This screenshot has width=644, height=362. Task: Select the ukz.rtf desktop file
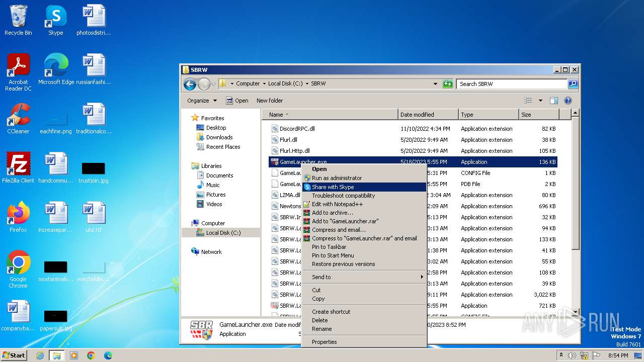tap(94, 217)
